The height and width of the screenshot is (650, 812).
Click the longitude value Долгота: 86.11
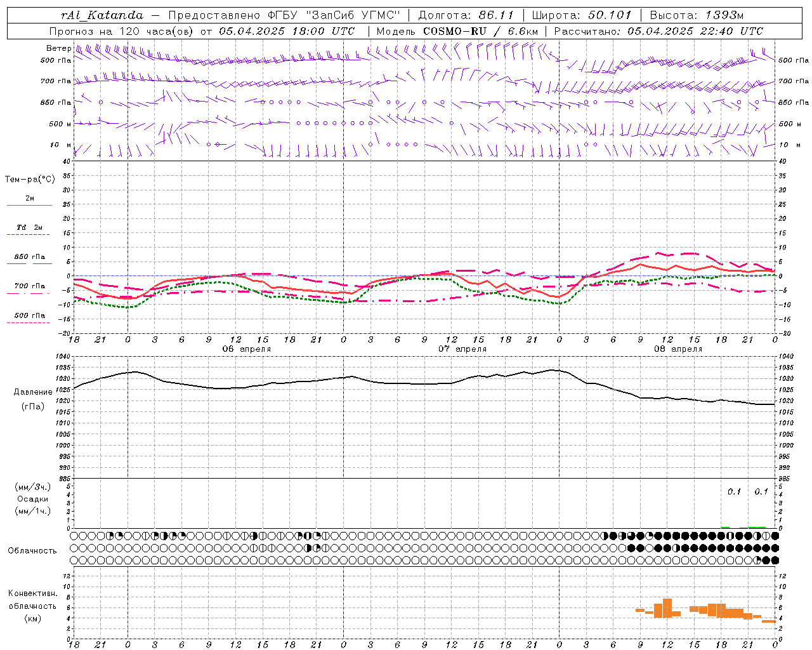tap(466, 15)
